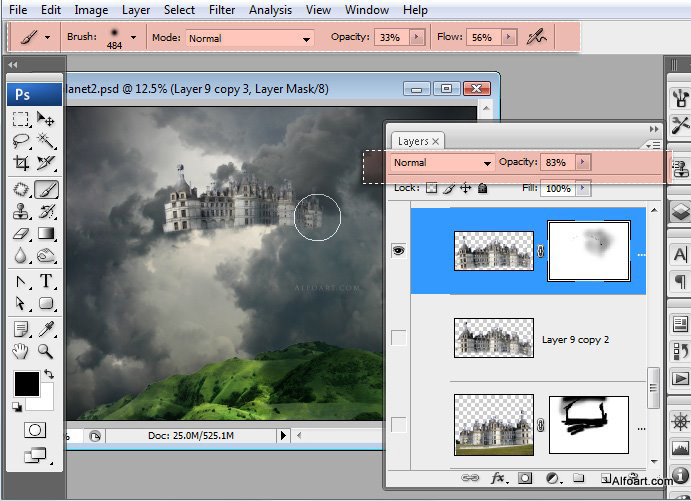Enable the Airbrush option
This screenshot has height=501, width=691.
pos(536,37)
